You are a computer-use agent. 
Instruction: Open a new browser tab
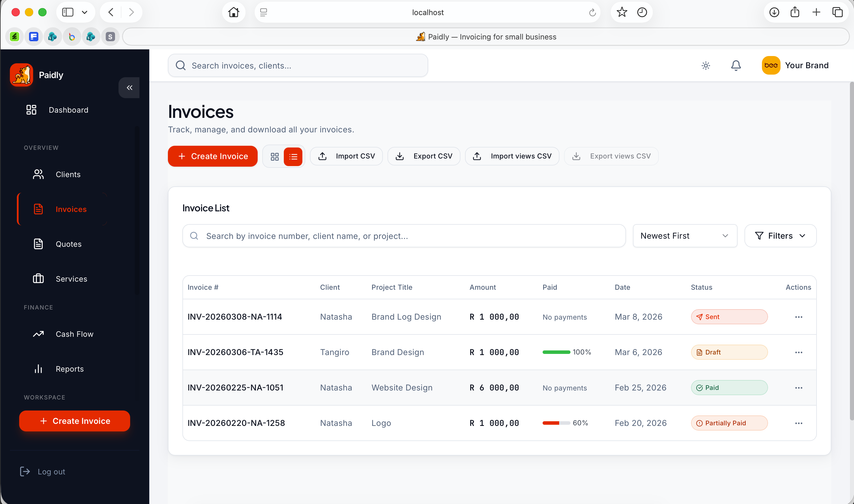click(x=816, y=12)
